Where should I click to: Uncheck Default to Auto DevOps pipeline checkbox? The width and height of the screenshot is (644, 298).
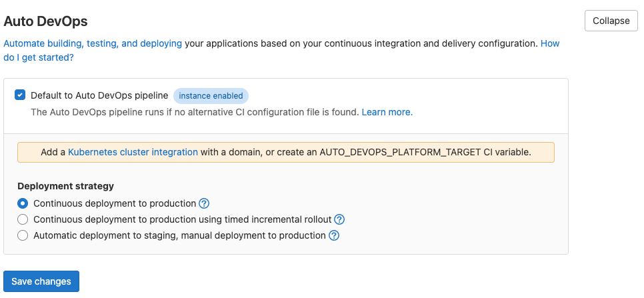coord(20,95)
